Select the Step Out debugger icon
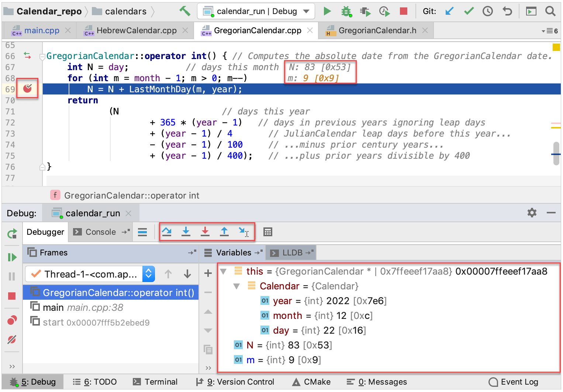Viewport: 563px width, 392px height. 224,232
